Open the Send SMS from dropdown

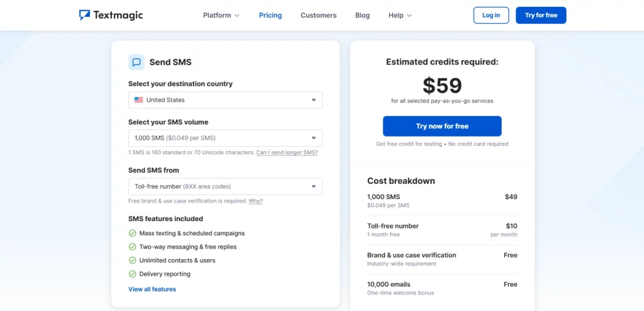[226, 186]
